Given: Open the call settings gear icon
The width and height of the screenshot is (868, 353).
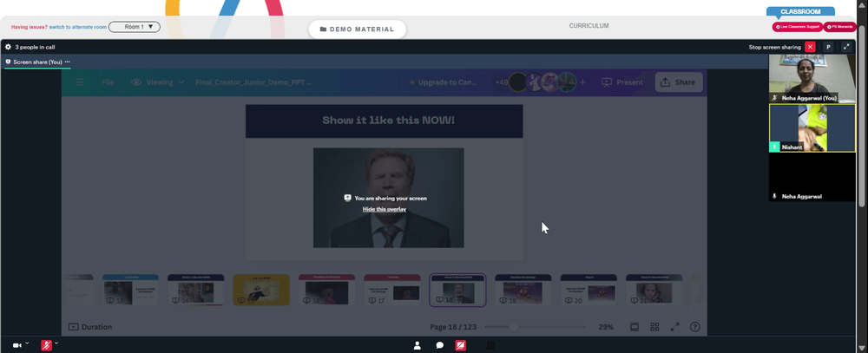Looking at the screenshot, I should tap(8, 47).
